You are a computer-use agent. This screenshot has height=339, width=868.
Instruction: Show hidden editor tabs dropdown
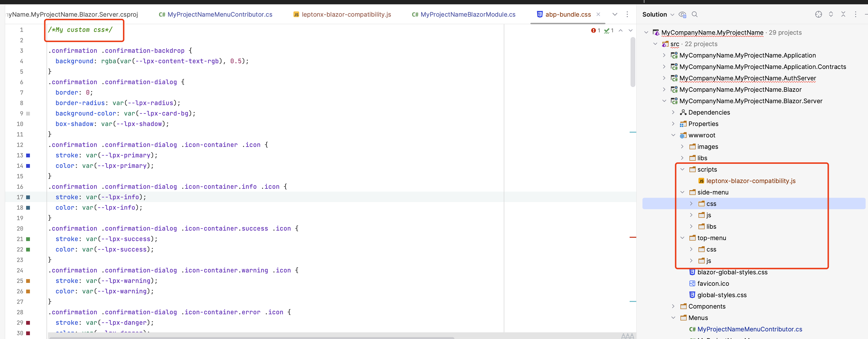[615, 15]
